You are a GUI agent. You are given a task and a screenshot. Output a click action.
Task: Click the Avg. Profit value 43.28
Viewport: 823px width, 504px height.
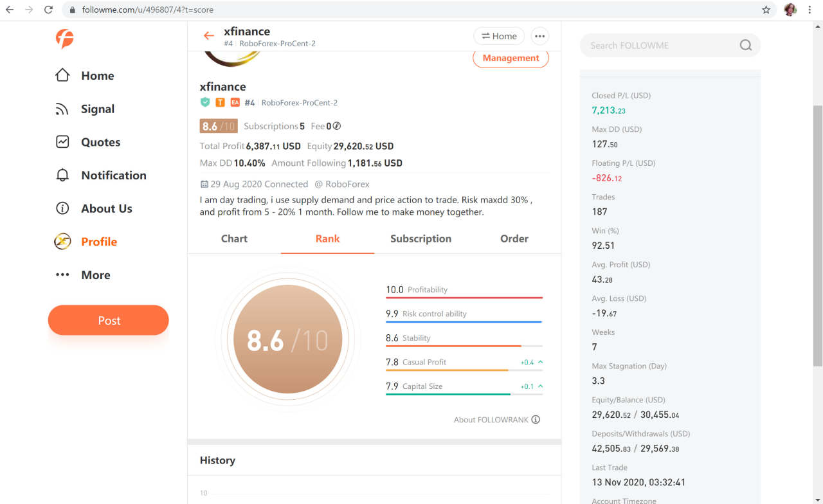tap(602, 280)
